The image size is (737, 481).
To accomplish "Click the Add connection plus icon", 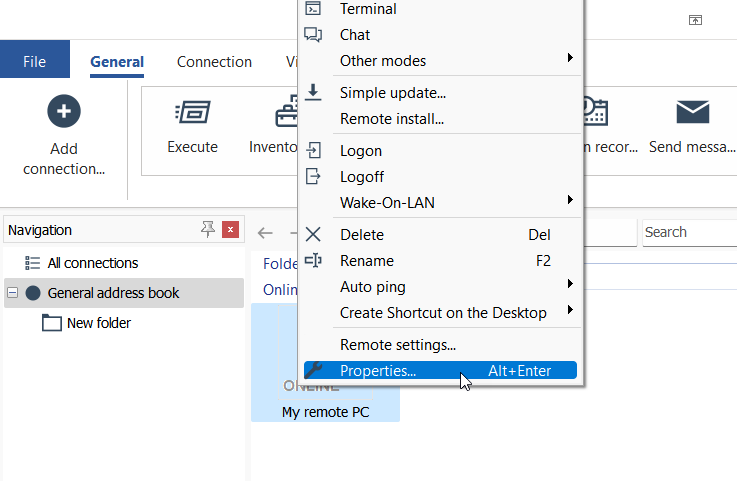I will [64, 112].
